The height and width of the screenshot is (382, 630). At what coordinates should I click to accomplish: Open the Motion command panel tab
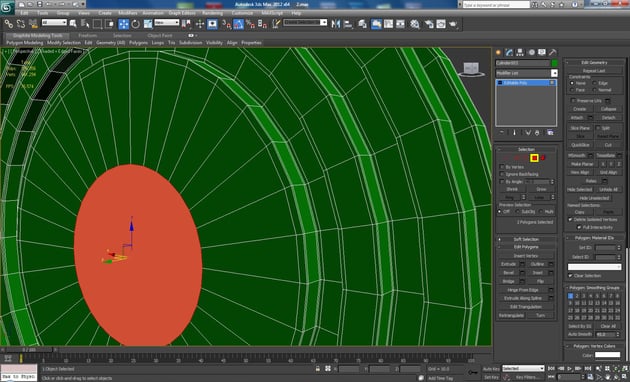[x=531, y=52]
